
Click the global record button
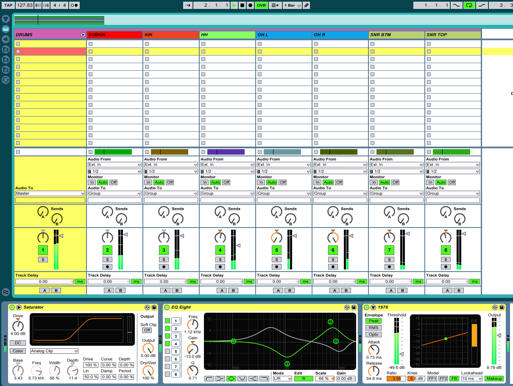click(x=250, y=5)
